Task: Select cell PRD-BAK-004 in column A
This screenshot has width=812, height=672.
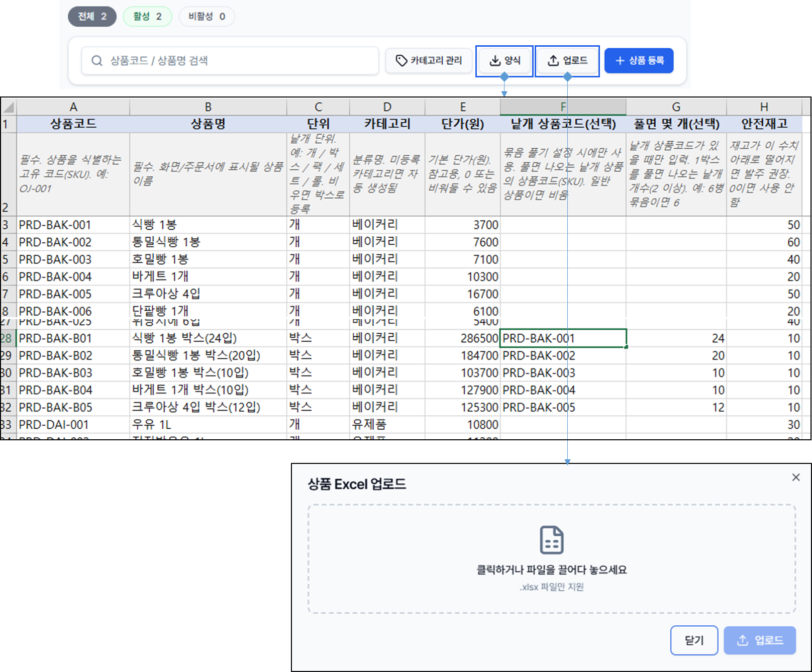Action: pyautogui.click(x=73, y=276)
